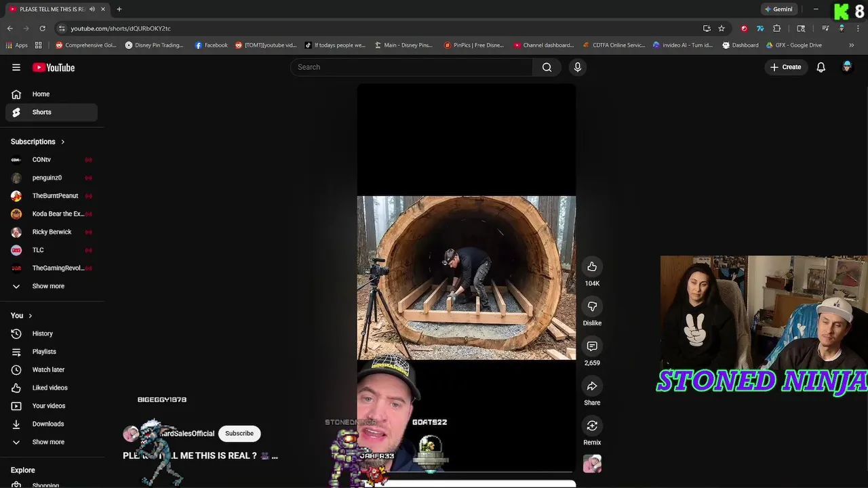Open the Comprehensive Gol... bookmark
Viewport: 868px width, 488px height.
86,45
